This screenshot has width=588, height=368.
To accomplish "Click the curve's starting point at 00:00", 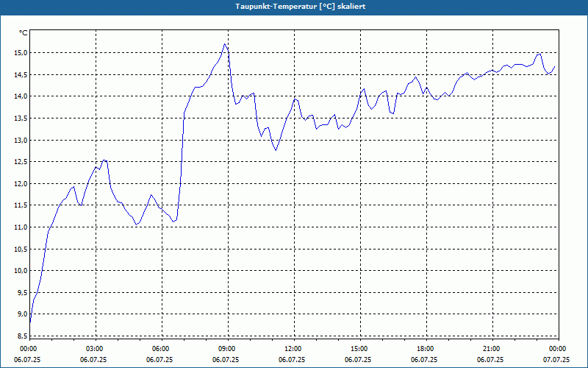I will pyautogui.click(x=30, y=322).
